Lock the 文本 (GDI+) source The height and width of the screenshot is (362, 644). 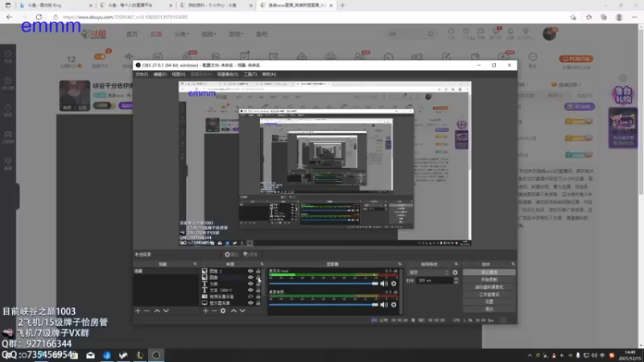point(258,290)
